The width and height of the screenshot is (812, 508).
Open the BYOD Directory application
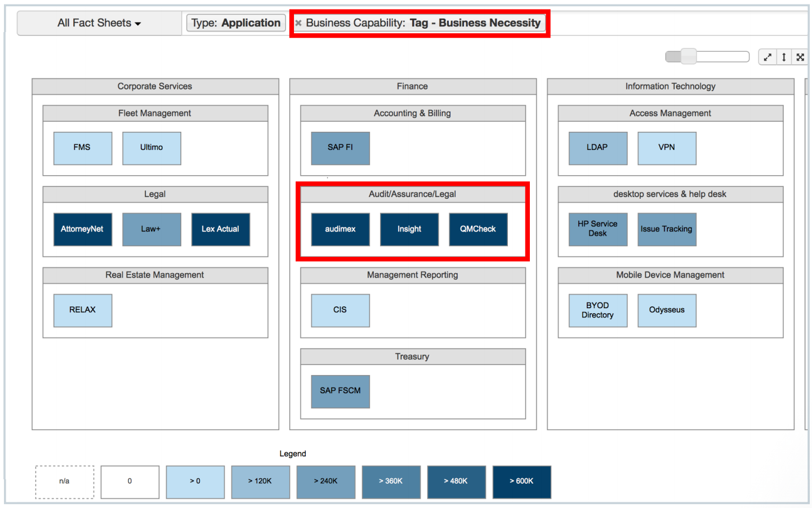tap(598, 310)
